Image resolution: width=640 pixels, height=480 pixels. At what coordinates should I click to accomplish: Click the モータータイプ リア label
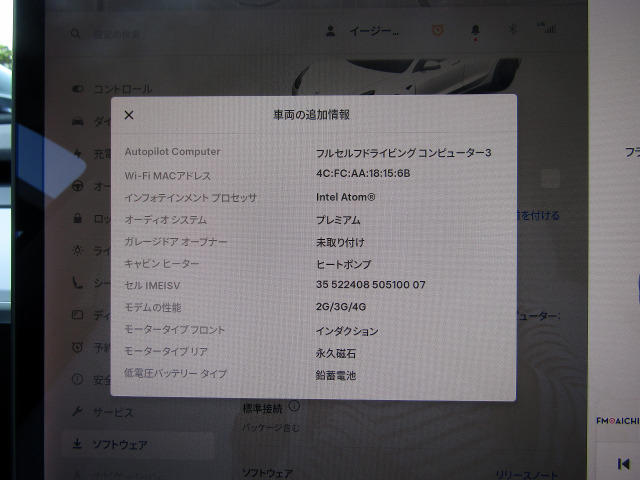pos(166,351)
